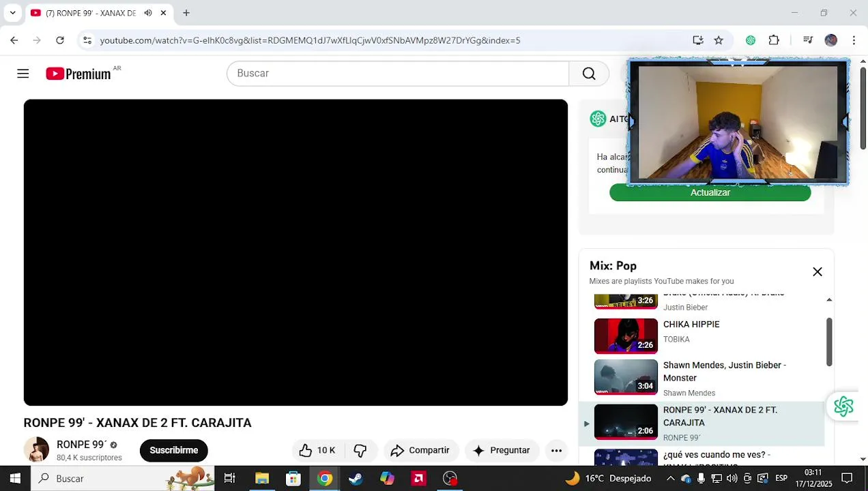Open the RONPE 99' channel avatar
The width and height of the screenshot is (868, 491).
point(36,450)
